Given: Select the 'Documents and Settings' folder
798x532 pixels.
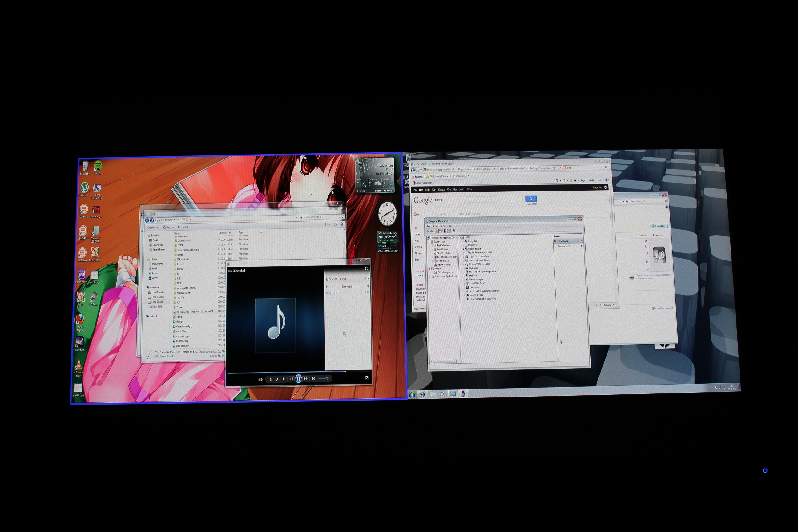Looking at the screenshot, I should pyautogui.click(x=187, y=250).
